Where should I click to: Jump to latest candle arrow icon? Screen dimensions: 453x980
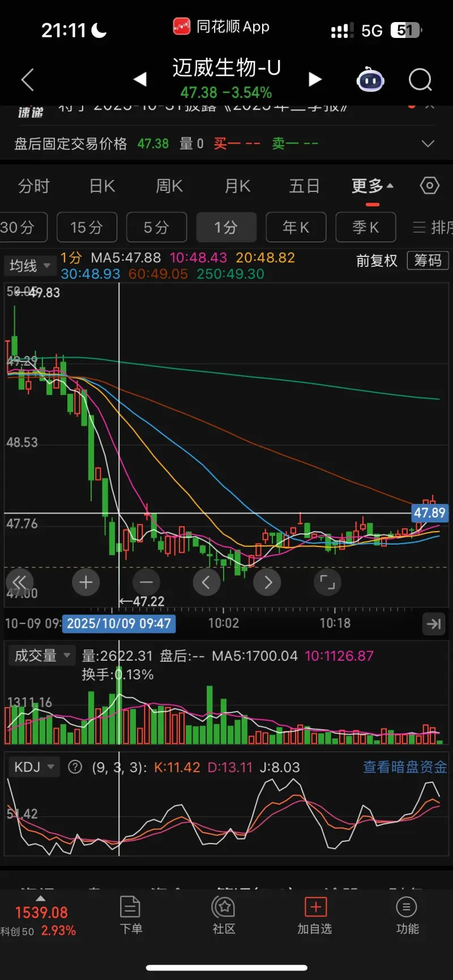point(434,624)
